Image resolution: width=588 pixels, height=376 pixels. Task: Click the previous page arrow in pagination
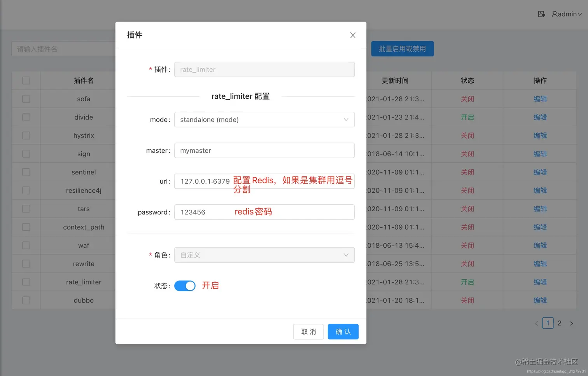click(536, 323)
